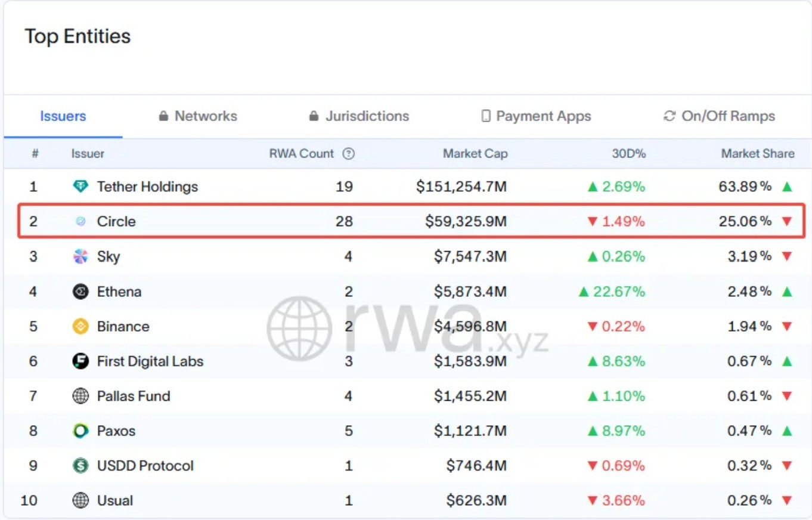Click the RWA Count help question icon
The image size is (812, 520).
pos(349,154)
